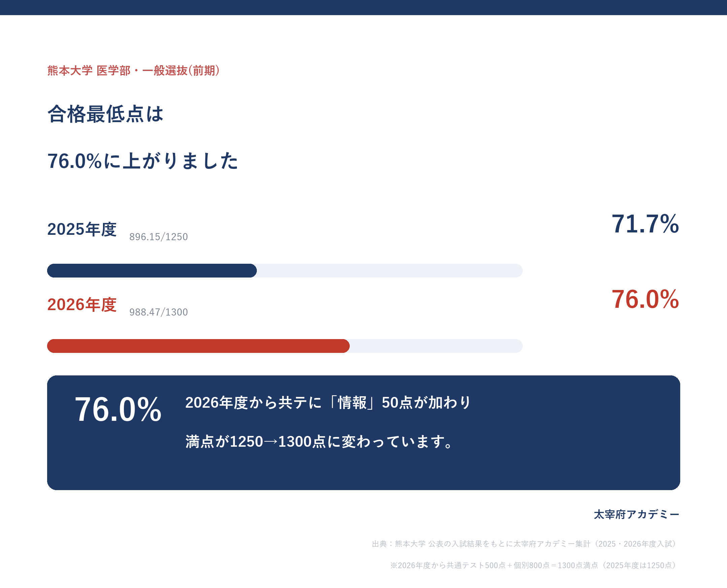This screenshot has width=727, height=588.
Task: Select the 2025年度 label
Action: (82, 229)
